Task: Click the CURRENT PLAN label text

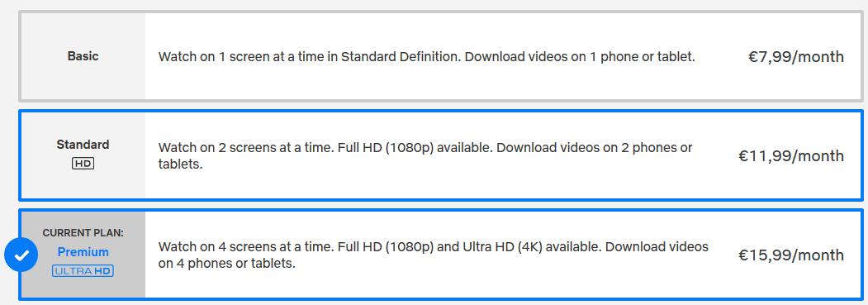Action: pos(83,233)
